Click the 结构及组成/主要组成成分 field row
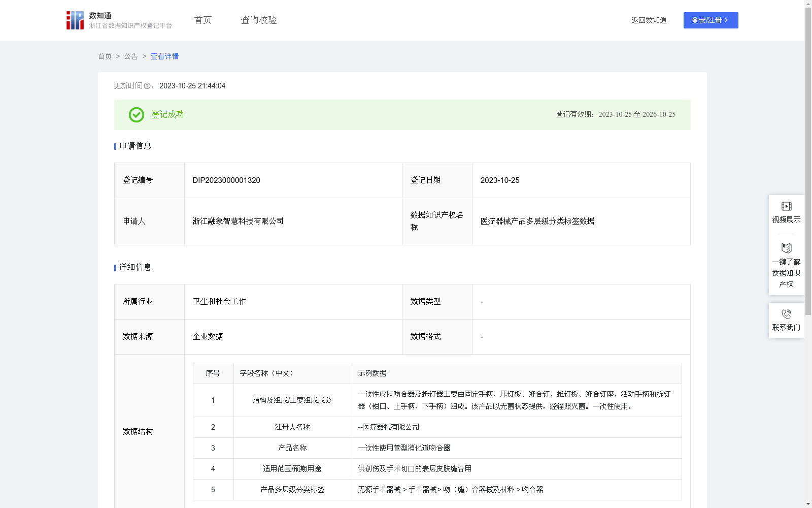The width and height of the screenshot is (812, 508). (437, 400)
